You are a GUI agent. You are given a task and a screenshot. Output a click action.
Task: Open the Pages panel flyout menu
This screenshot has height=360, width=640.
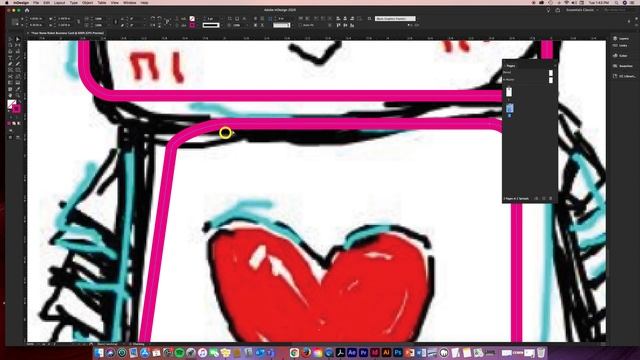pos(554,66)
